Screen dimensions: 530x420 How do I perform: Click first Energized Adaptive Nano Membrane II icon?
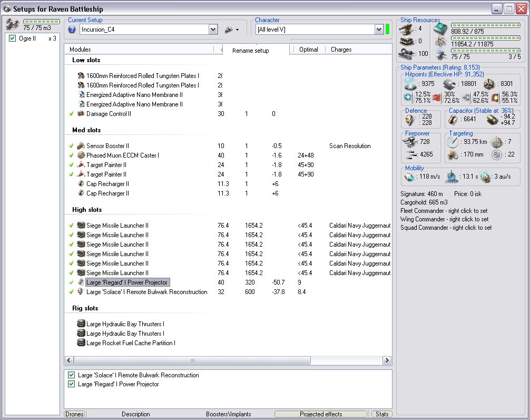81,95
